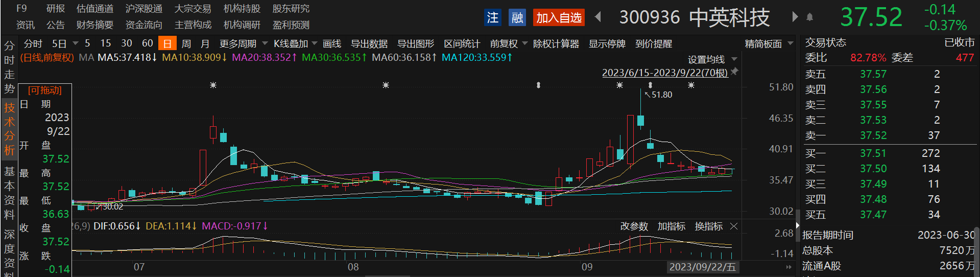This screenshot has height=277, width=980.
Task: Click the blue 注 badge icon
Action: (x=492, y=18)
